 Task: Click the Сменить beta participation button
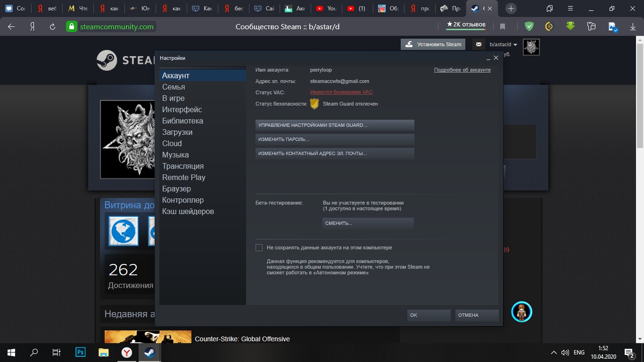point(368,223)
